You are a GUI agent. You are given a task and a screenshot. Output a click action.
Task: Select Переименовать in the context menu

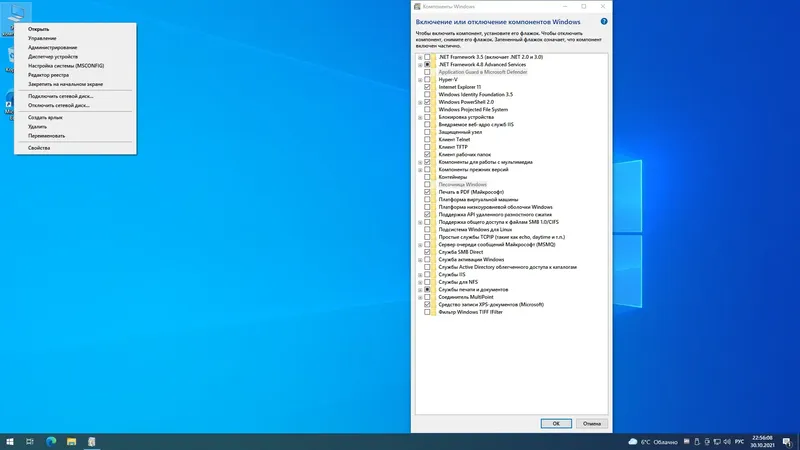tap(75, 136)
